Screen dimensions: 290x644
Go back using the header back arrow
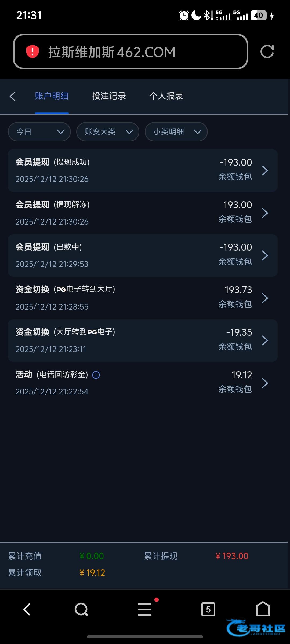13,96
